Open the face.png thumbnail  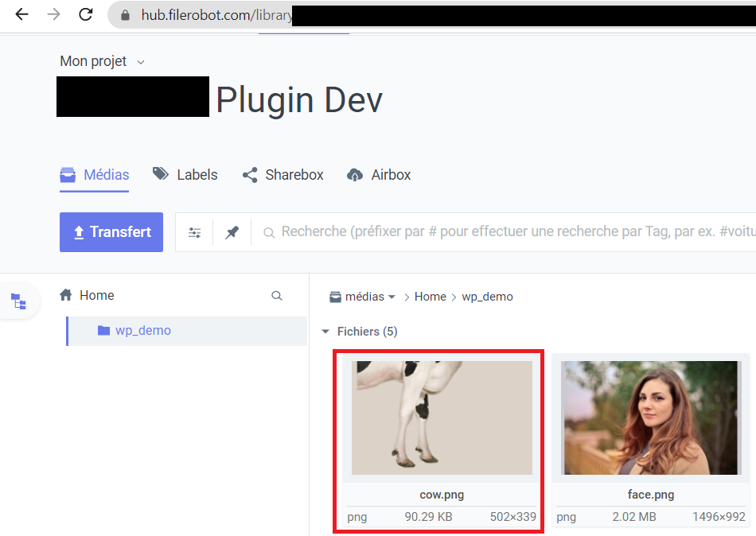pyautogui.click(x=651, y=418)
